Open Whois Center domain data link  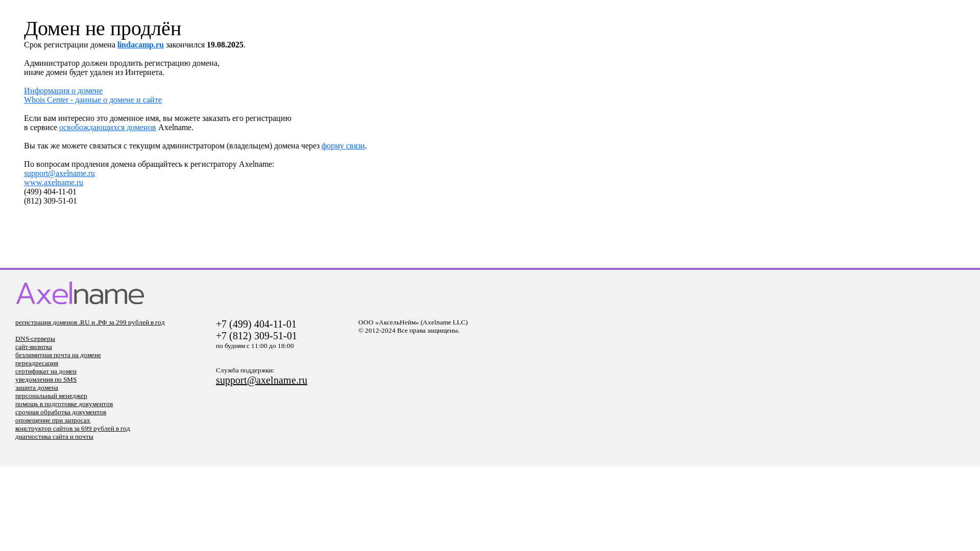pos(93,100)
